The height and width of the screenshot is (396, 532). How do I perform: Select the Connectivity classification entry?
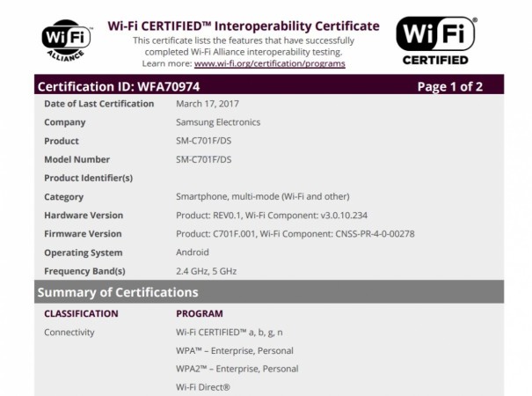coord(69,332)
